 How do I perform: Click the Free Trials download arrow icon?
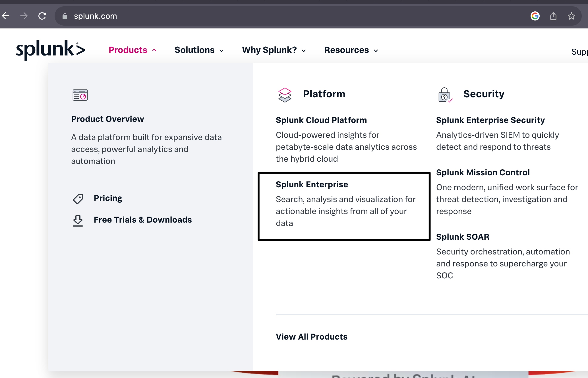(78, 220)
